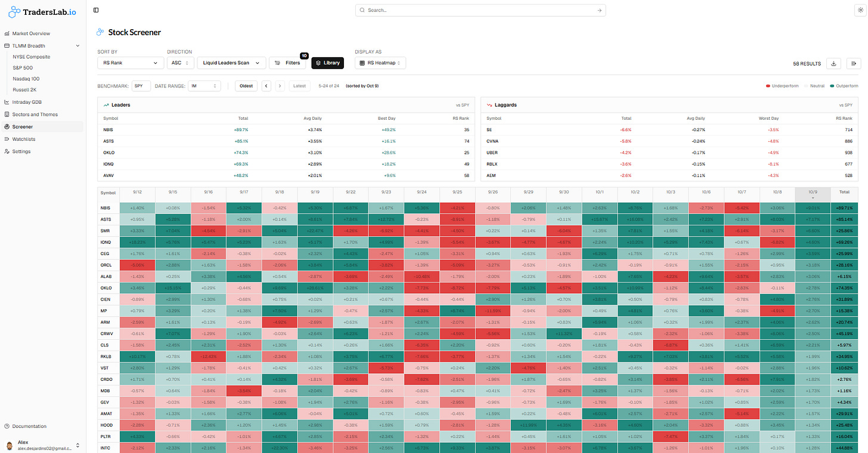Viewport: 868px width, 453px height.
Task: Open the Liquid Leaders Scan dropdown
Action: [232, 63]
